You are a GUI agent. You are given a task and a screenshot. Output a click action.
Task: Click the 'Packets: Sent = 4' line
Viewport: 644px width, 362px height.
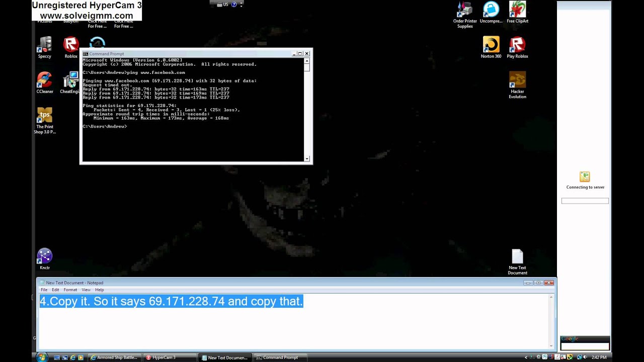click(x=167, y=110)
